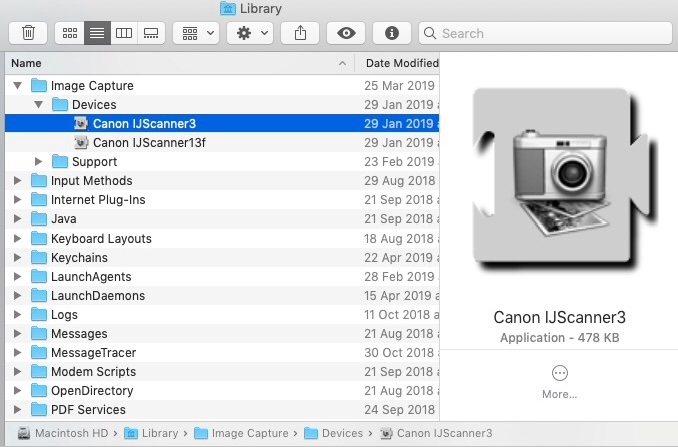Select the Internet Plug-Ins folder name
The image size is (678, 447).
pos(98,200)
